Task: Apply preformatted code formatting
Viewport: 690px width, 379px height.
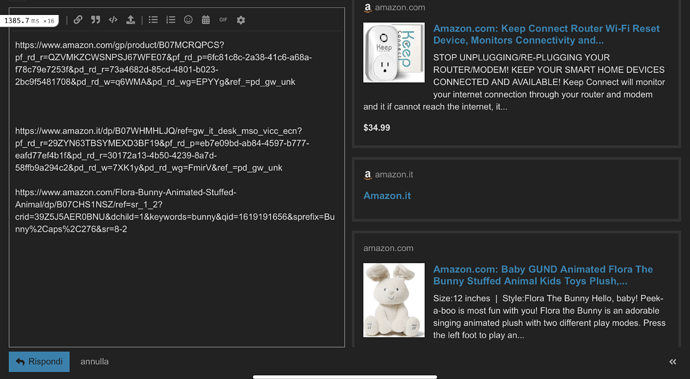Action: [x=113, y=20]
